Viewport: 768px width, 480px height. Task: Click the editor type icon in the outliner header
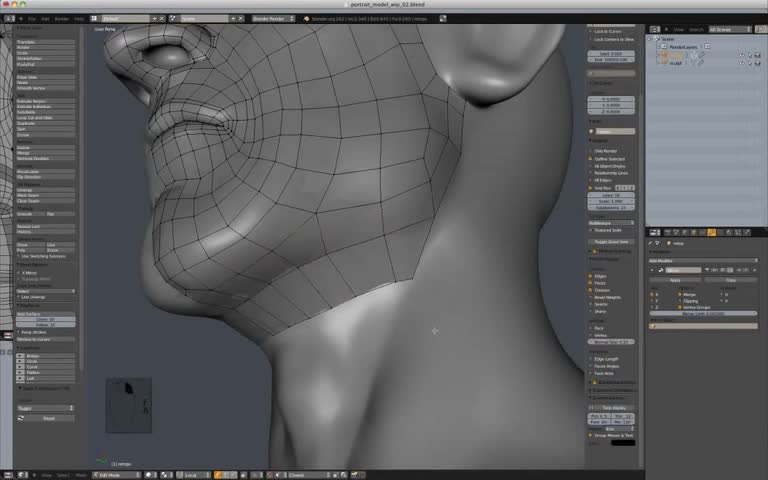tap(652, 29)
